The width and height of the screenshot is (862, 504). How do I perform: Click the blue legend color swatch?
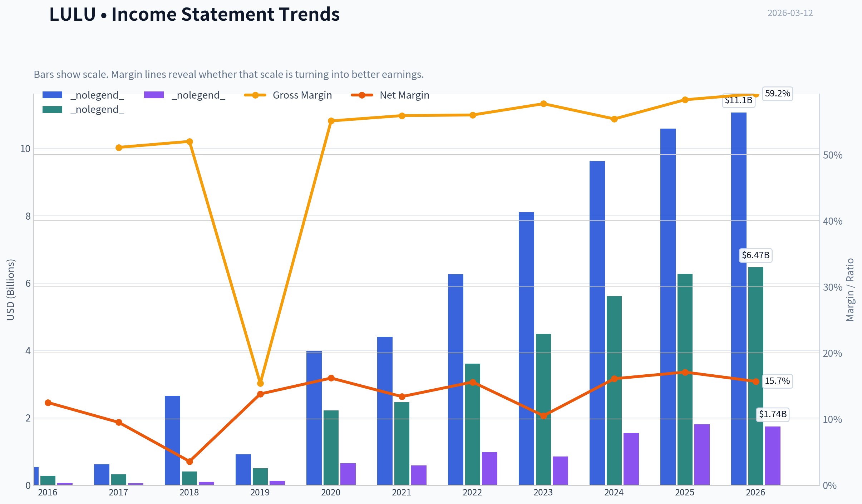pos(52,95)
